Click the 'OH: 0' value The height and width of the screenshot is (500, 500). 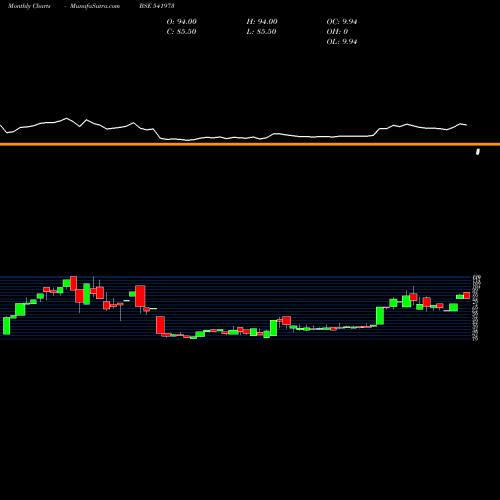tap(337, 32)
